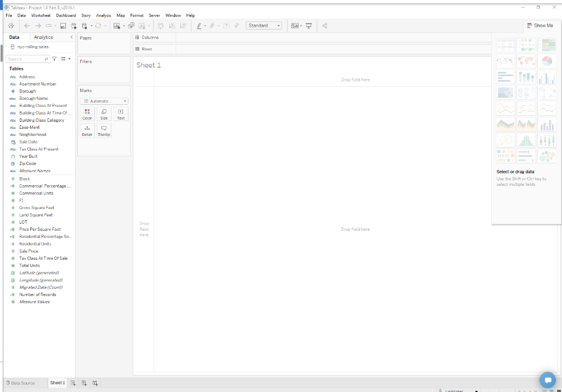Click the Group Members paperclip icon
562x392 pixels.
click(212, 26)
